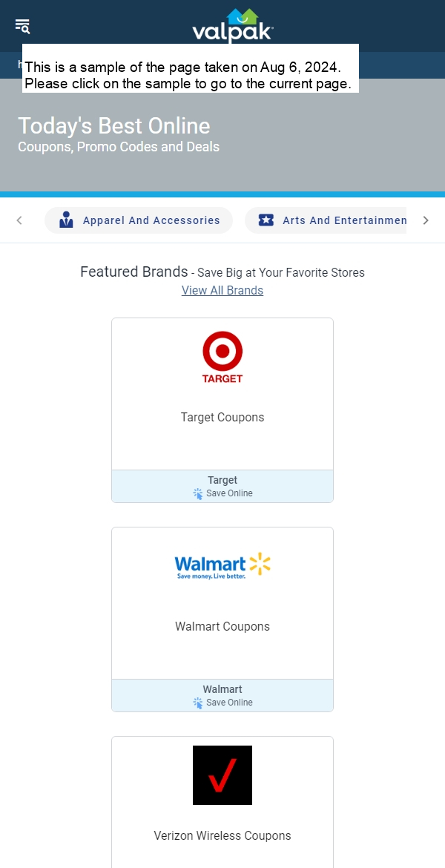Click the Arts And Entertainment ticket icon
445x868 pixels.
click(x=266, y=220)
